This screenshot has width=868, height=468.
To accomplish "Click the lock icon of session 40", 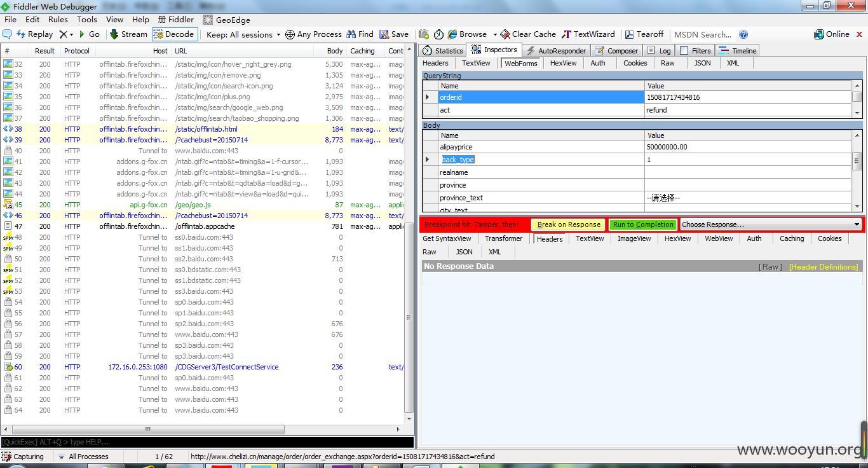I will click(x=8, y=151).
